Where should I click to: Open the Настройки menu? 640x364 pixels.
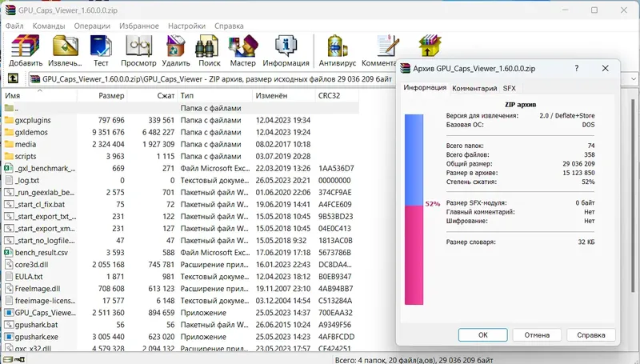click(x=186, y=26)
